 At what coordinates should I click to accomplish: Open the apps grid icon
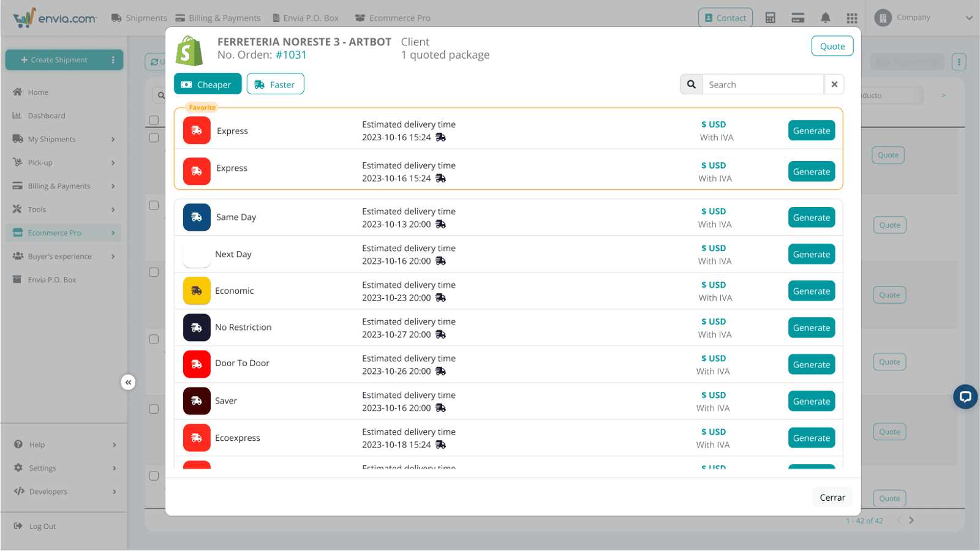point(851,18)
